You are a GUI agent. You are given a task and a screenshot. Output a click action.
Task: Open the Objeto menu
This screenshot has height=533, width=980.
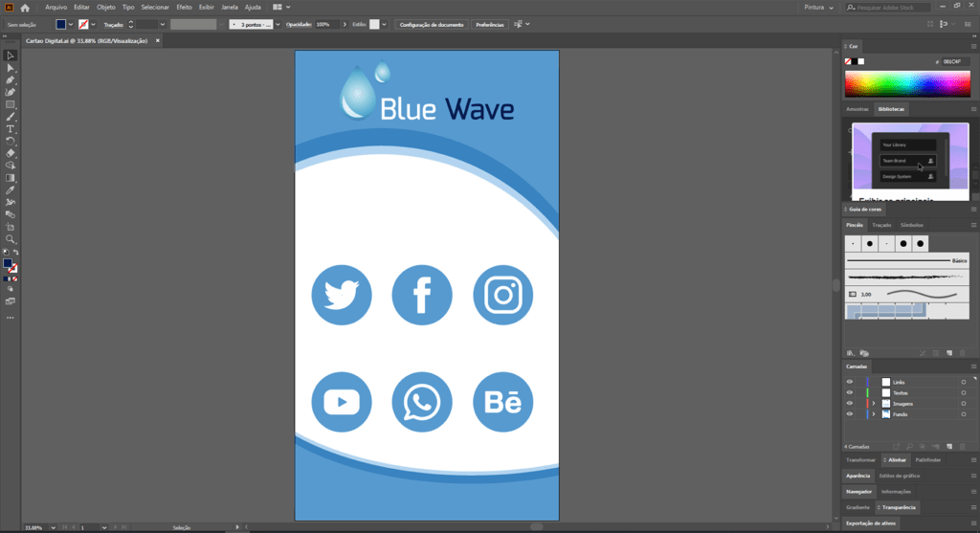click(105, 8)
